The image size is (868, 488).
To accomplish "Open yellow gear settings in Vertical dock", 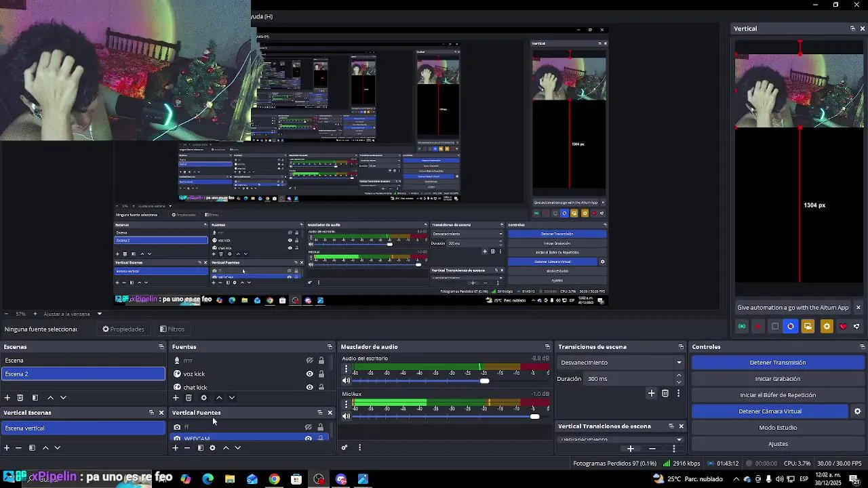I will point(826,327).
